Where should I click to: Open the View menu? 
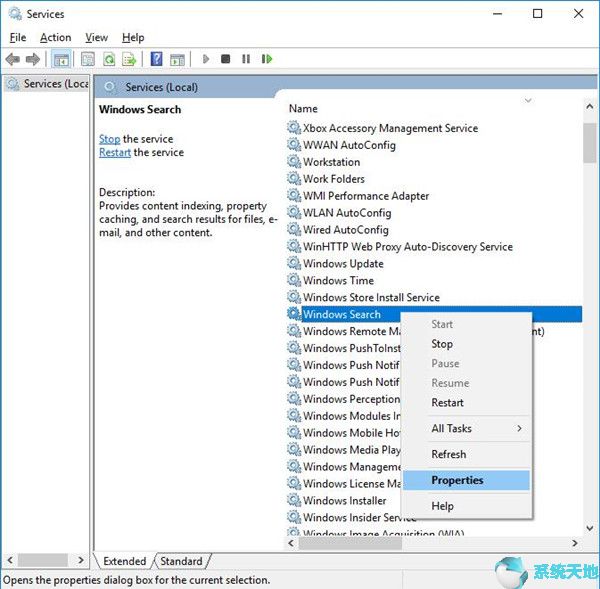[96, 37]
